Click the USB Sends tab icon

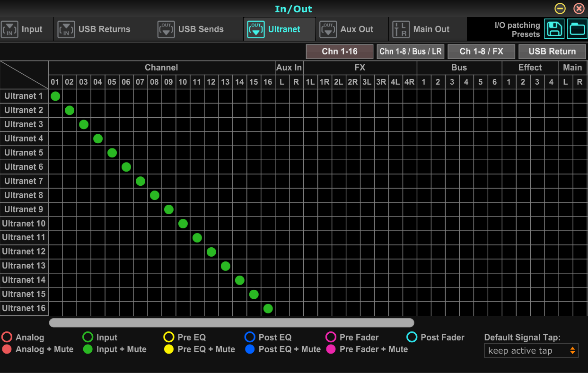point(166,29)
